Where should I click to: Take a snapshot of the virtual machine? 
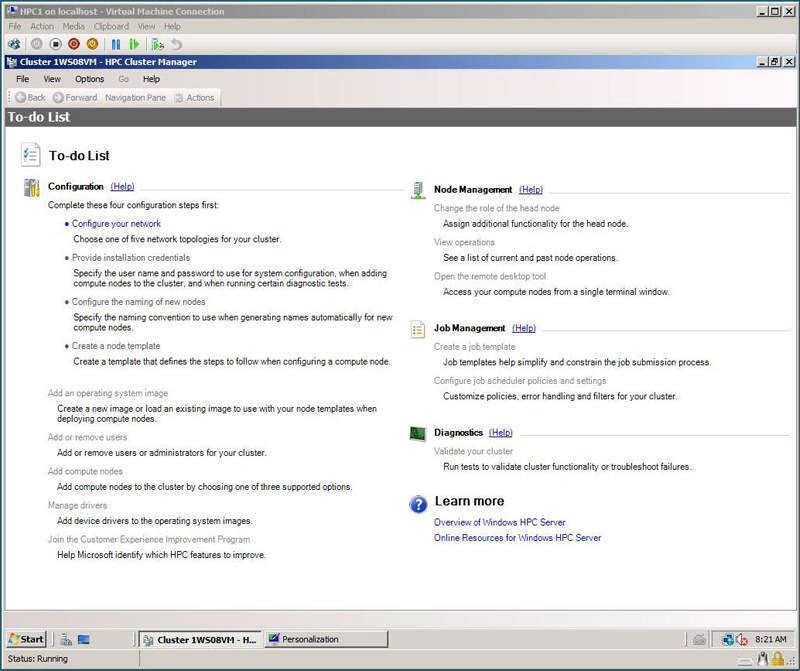pyautogui.click(x=158, y=44)
